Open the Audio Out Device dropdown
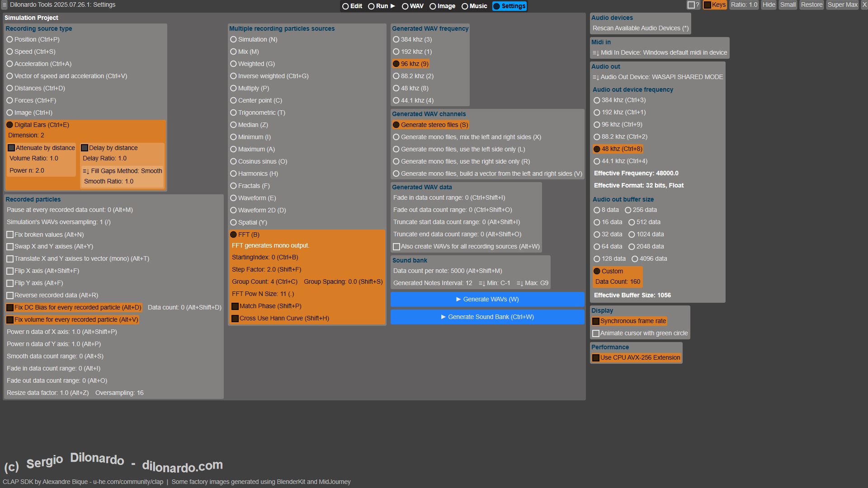 pyautogui.click(x=657, y=77)
